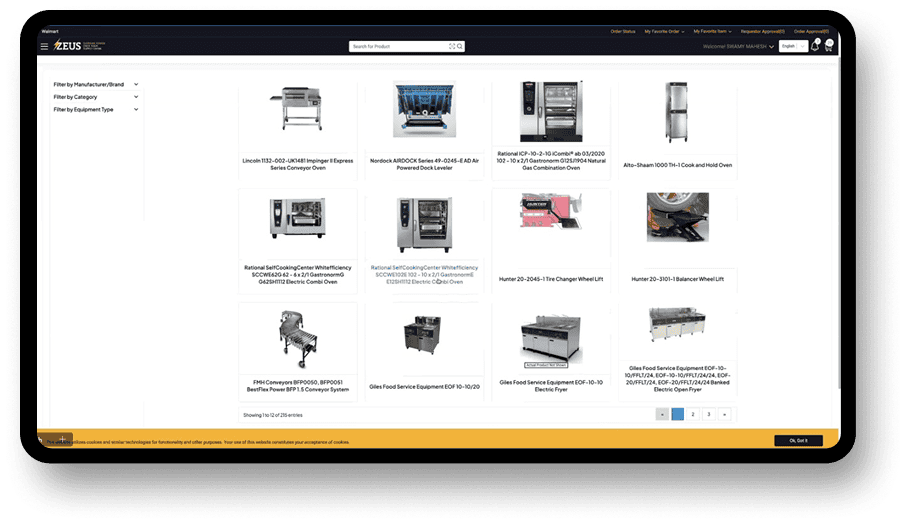The width and height of the screenshot is (906, 524).
Task: Click Giles EOF-10-10 Electric Fryer title
Action: click(551, 386)
